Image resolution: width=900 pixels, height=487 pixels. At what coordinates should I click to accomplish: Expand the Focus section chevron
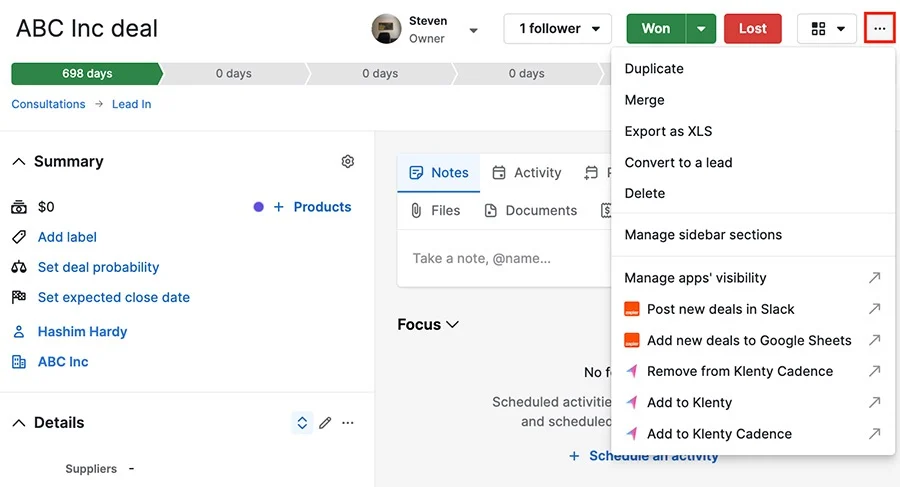pos(452,324)
